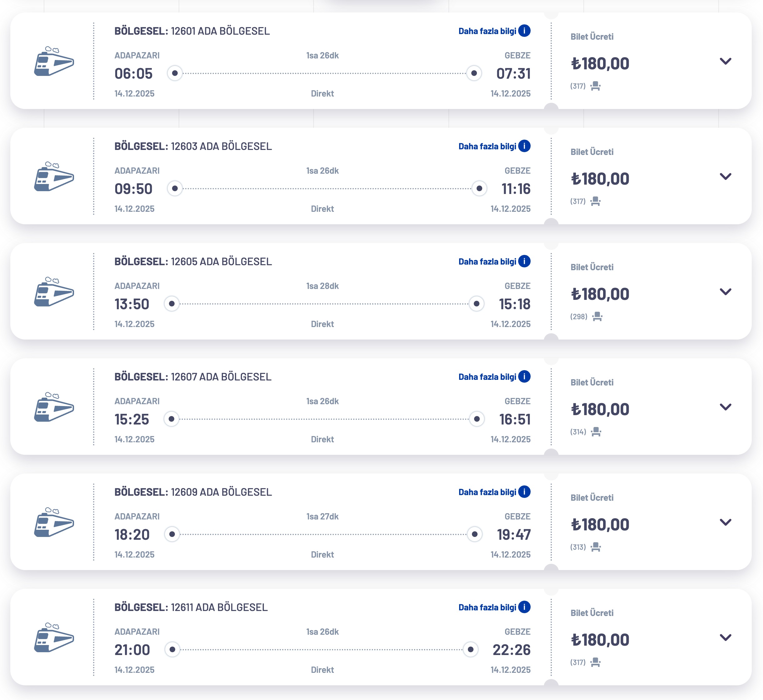Open the chevron for the 13:50 train
Viewport: 763px width, 700px height.
click(x=725, y=292)
